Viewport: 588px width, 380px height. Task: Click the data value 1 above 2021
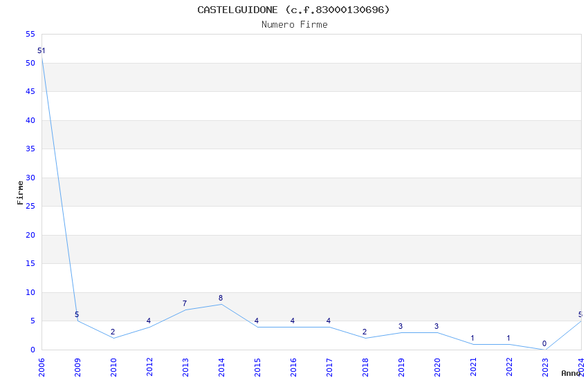(473, 338)
